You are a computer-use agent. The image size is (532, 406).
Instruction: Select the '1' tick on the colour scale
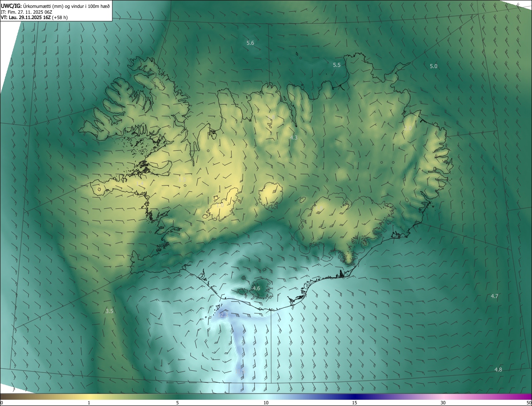[89, 403]
